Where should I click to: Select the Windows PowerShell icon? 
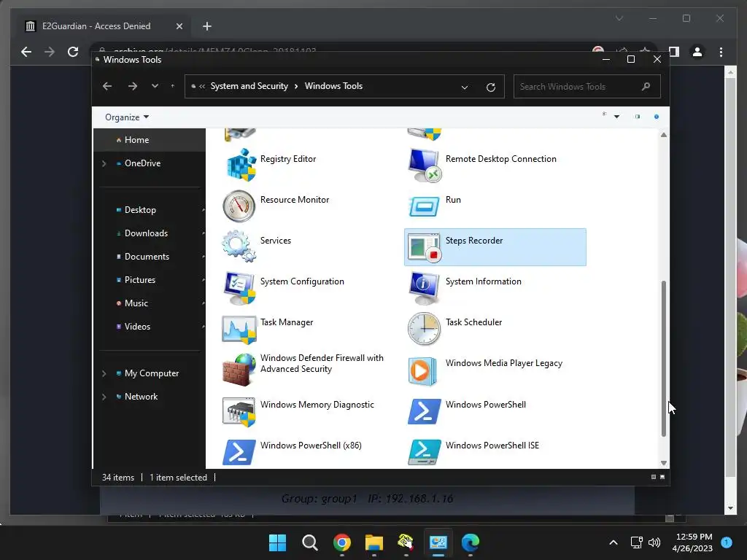click(424, 411)
